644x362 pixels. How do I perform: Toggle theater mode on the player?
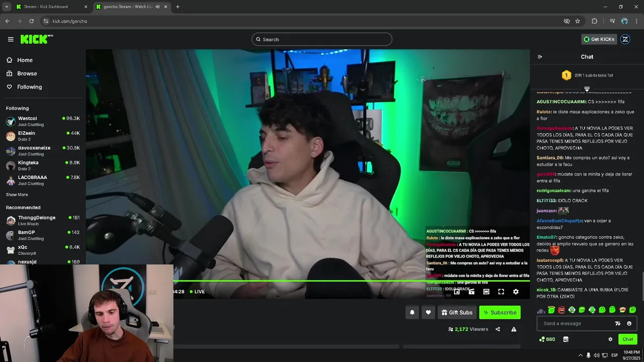[x=486, y=292]
